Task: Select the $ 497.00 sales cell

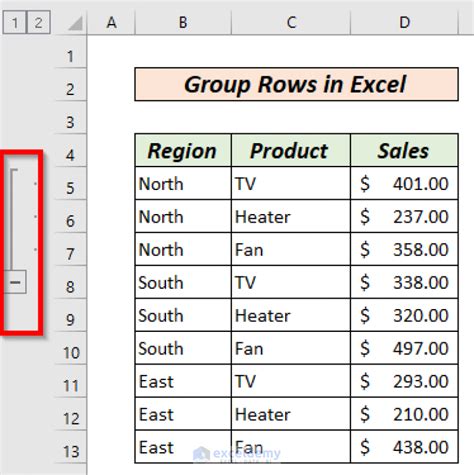Action: 404,348
